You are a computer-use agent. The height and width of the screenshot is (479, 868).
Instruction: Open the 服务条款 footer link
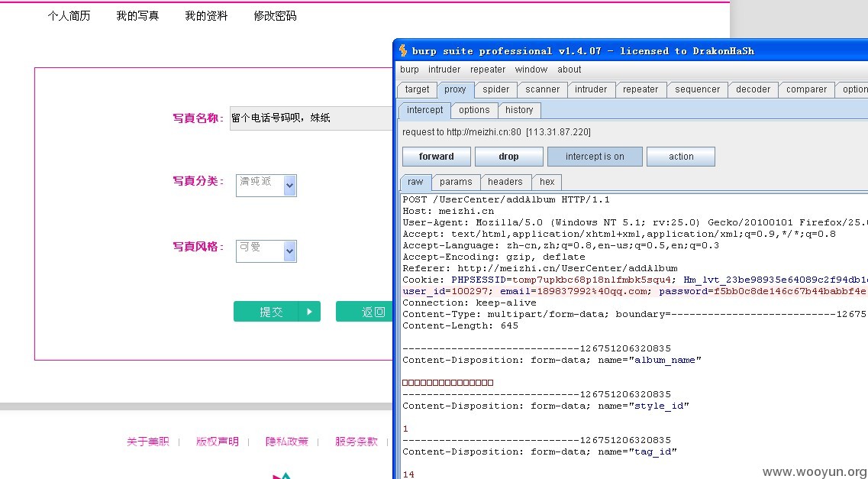(357, 442)
